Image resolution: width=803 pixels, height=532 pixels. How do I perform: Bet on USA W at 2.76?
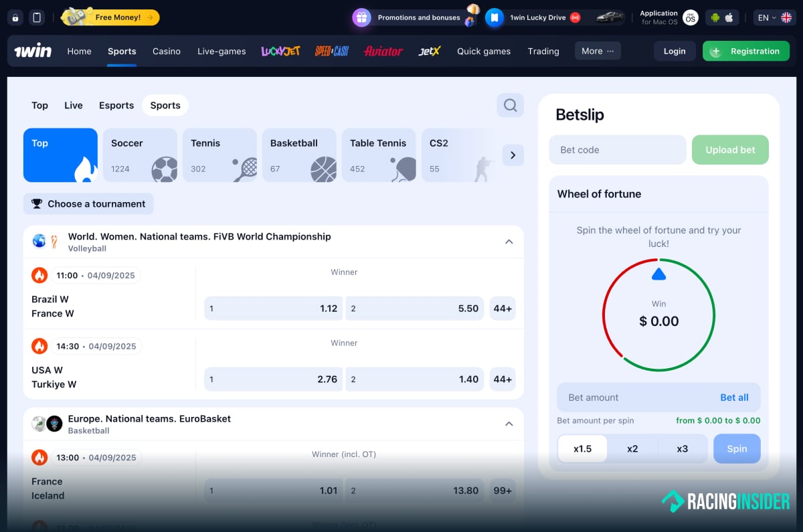(x=273, y=379)
